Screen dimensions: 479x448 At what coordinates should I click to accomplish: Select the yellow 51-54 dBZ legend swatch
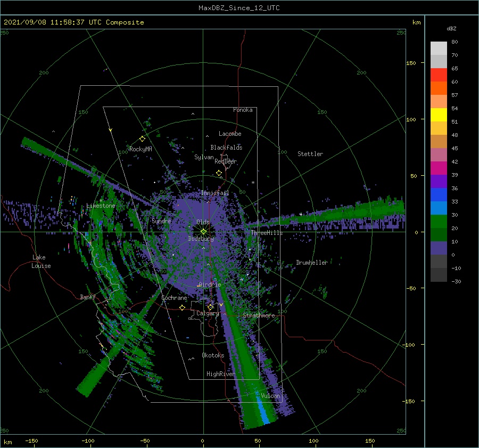click(x=439, y=115)
